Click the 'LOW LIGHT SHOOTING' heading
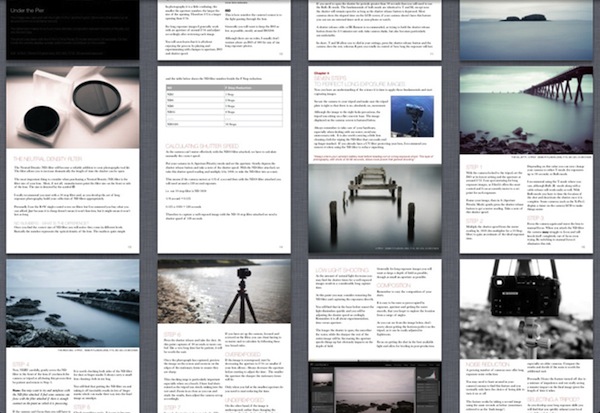The height and width of the screenshot is (413, 600). [342, 270]
